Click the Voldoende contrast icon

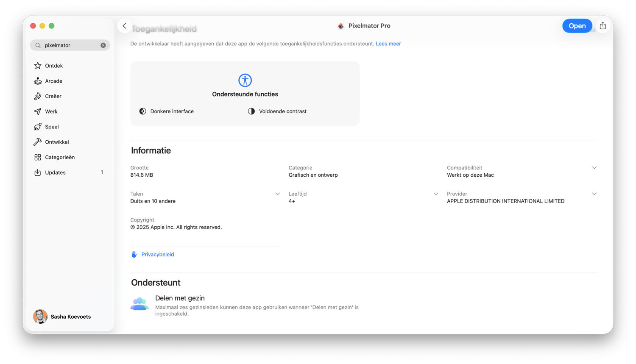click(251, 111)
